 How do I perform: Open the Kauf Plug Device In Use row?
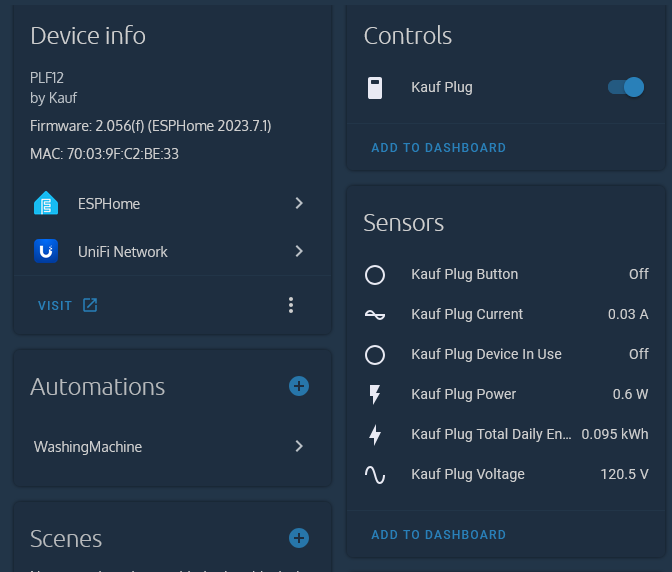tap(486, 354)
